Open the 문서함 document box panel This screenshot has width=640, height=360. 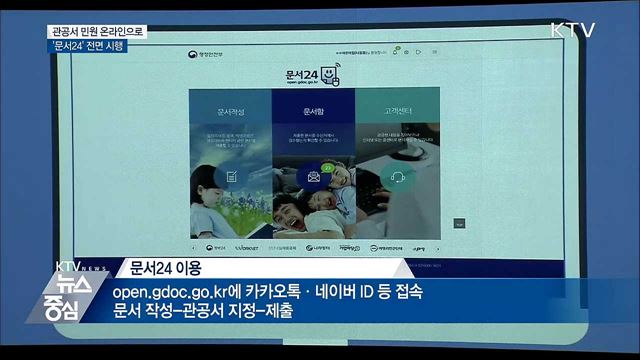[313, 163]
